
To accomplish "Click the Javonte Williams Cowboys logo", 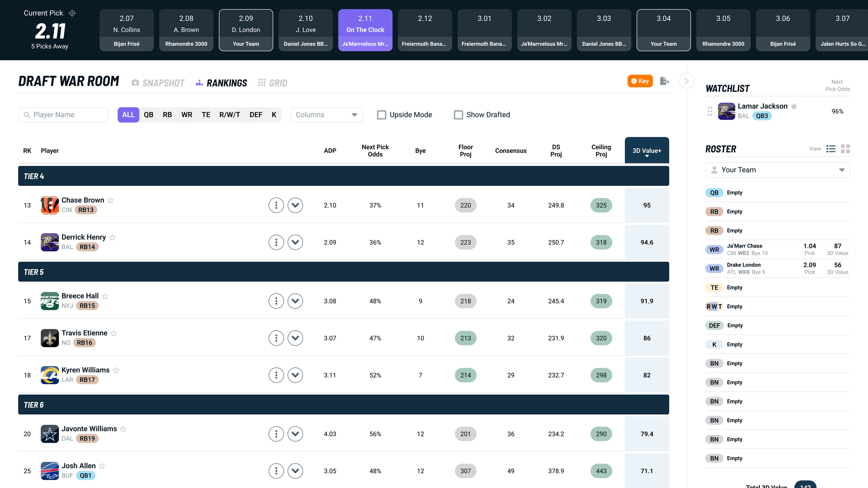I will coord(50,434).
